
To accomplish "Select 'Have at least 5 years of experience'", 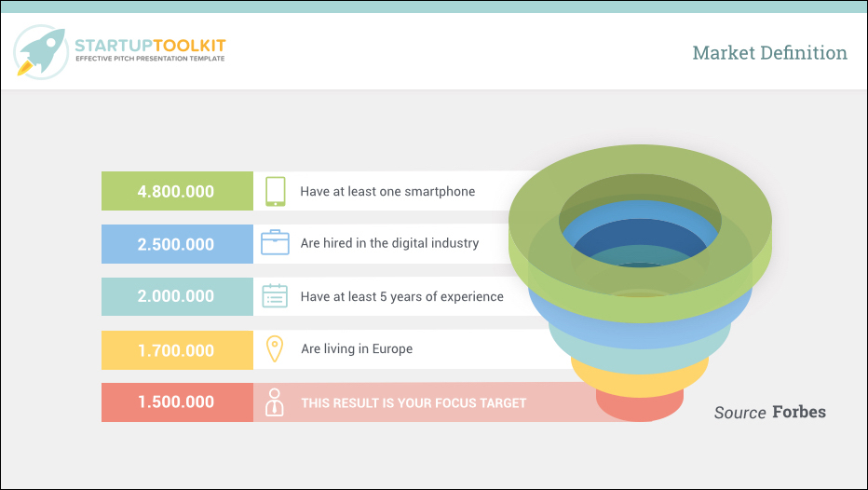I will [402, 297].
